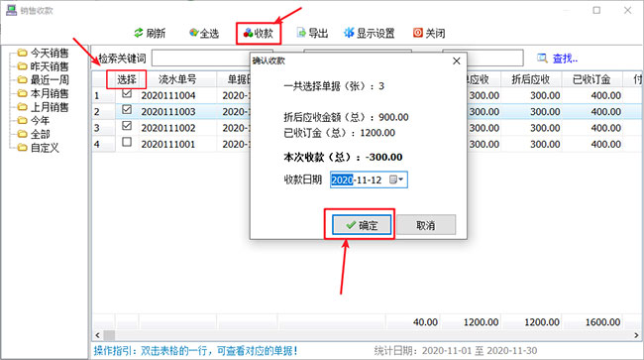
Task: Click the app icon in the title bar
Action: pyautogui.click(x=12, y=10)
